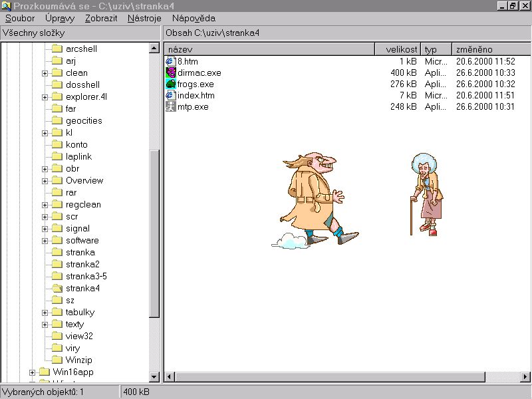This screenshot has width=532, height=399.
Task: Click the Winzip folder icon
Action: pos(57,360)
